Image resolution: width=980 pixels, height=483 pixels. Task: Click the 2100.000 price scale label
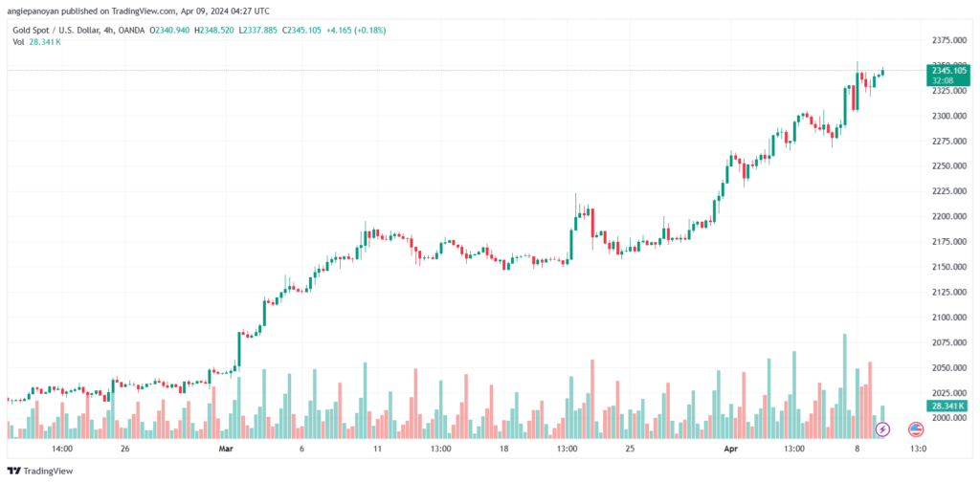[x=947, y=318]
